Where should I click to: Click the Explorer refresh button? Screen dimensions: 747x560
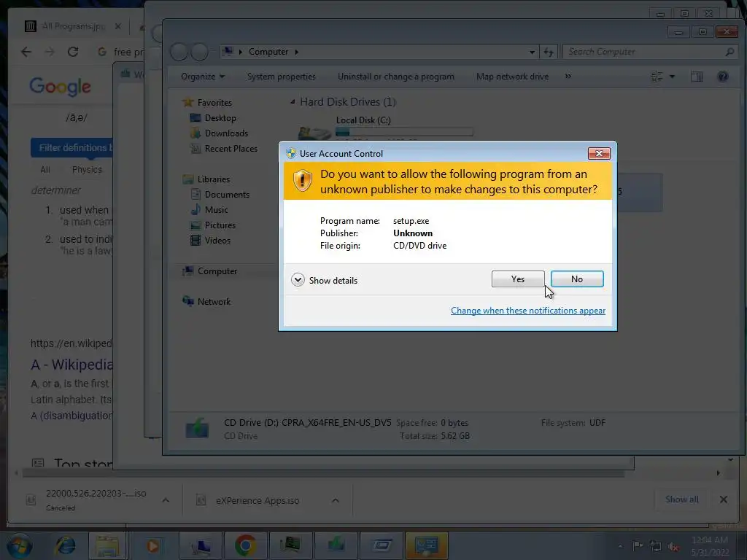tap(549, 52)
